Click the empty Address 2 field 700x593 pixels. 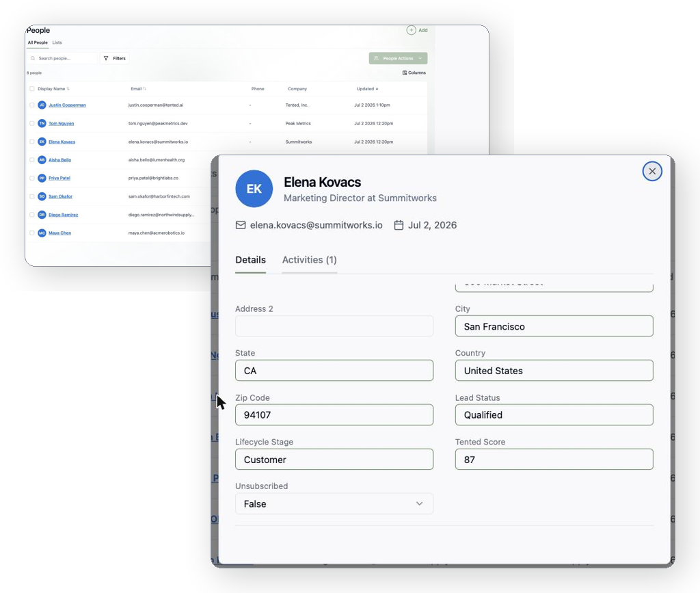(x=334, y=326)
